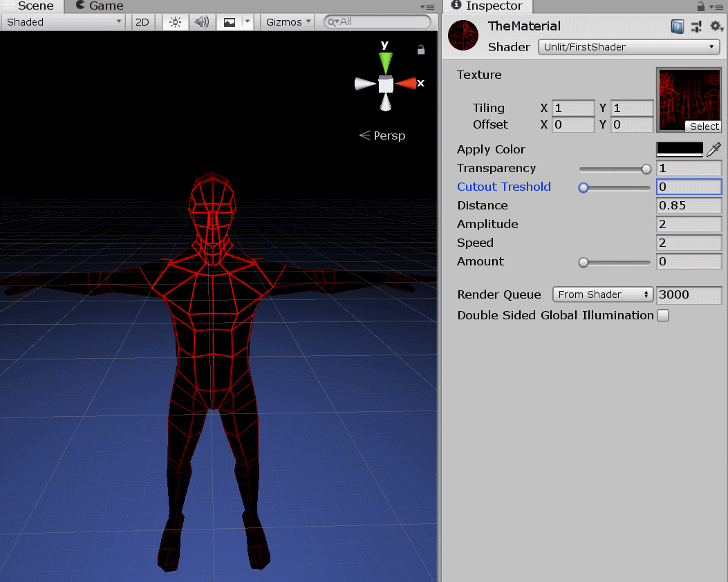This screenshot has width=728, height=582.
Task: Click Render Queue 3000 field
Action: [689, 294]
